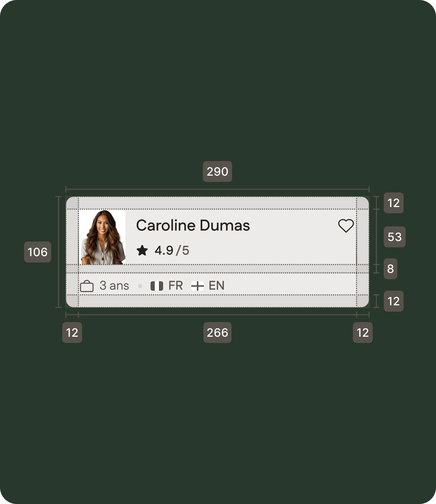
Task: Click the English flag icon
Action: [198, 286]
